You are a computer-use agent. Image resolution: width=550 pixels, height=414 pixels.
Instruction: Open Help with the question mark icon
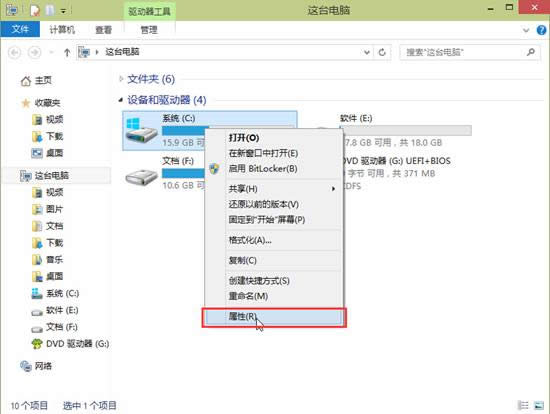click(x=541, y=30)
